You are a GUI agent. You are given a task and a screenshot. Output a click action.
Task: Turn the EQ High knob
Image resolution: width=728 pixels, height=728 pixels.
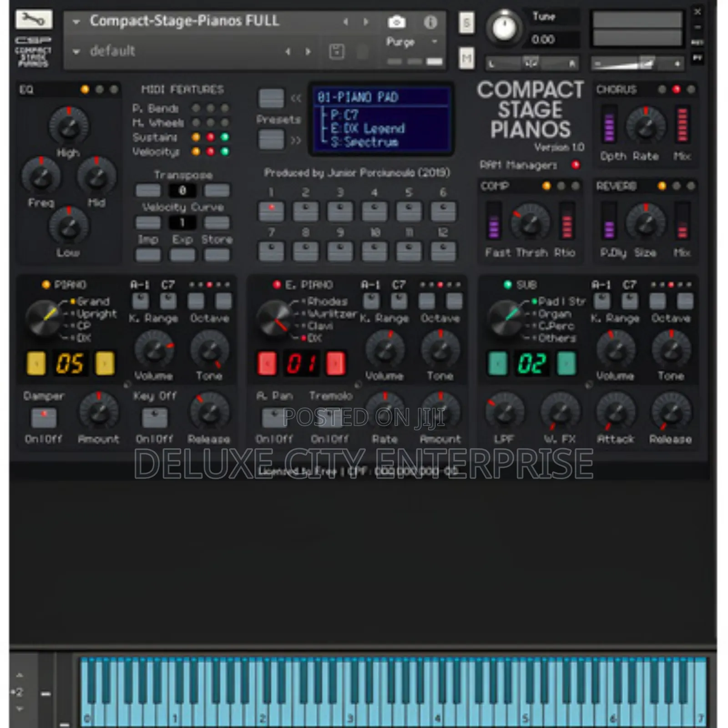(x=69, y=126)
